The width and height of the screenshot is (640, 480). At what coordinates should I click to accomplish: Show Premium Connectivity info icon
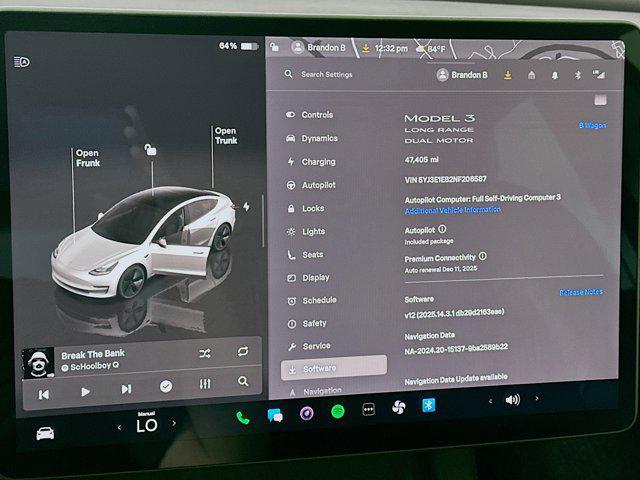[x=482, y=256]
